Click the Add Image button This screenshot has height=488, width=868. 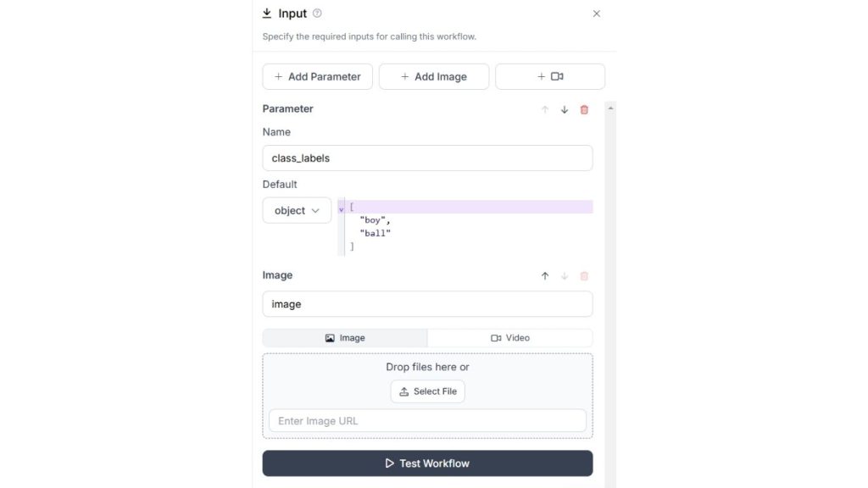[433, 76]
